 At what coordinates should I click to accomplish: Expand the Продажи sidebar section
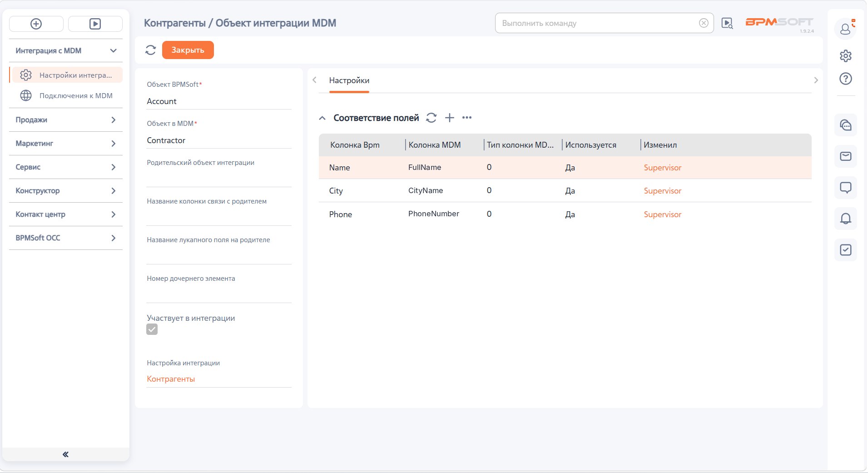coord(66,119)
